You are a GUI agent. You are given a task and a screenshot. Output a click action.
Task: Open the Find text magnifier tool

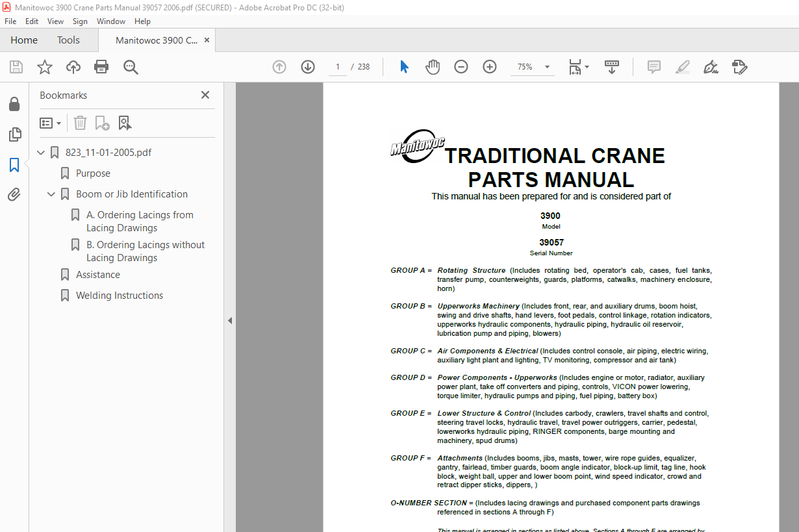point(131,67)
